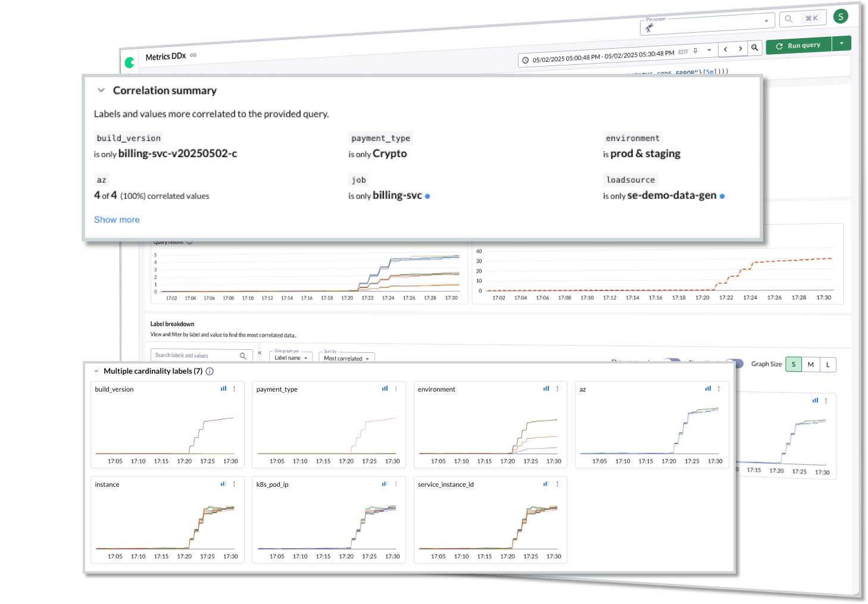
Task: Click info icon beside Multiple cardinality labels
Action: tap(210, 371)
